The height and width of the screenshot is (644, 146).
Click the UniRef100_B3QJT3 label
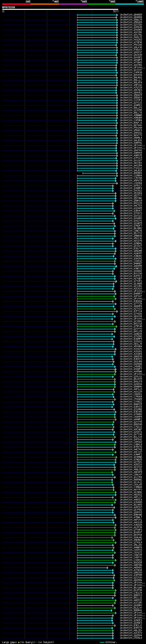[x=131, y=248]
